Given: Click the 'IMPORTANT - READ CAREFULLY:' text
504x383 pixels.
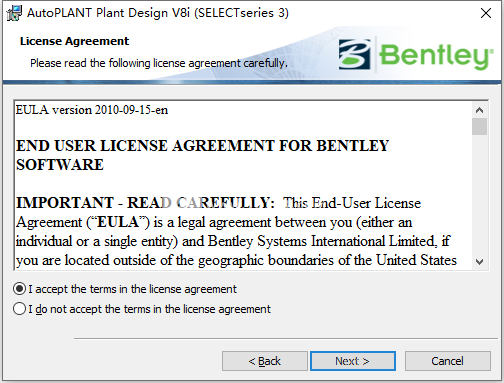Looking at the screenshot, I should 145,203.
